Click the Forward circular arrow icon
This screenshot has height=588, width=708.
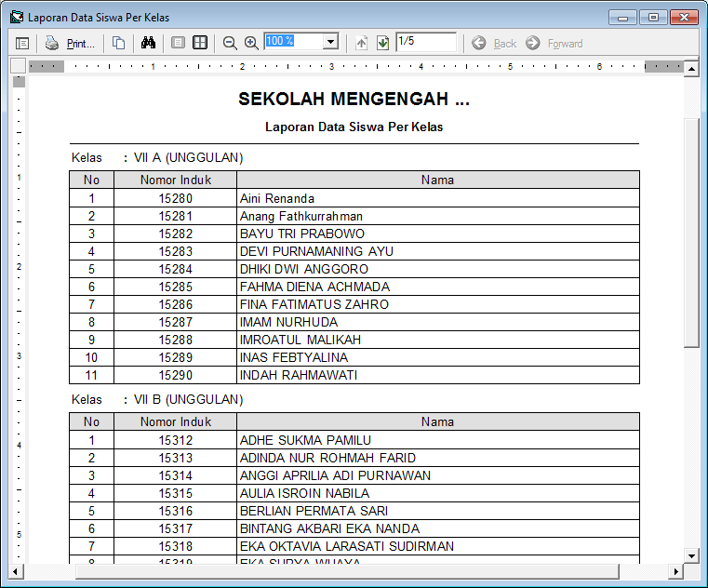tap(533, 44)
